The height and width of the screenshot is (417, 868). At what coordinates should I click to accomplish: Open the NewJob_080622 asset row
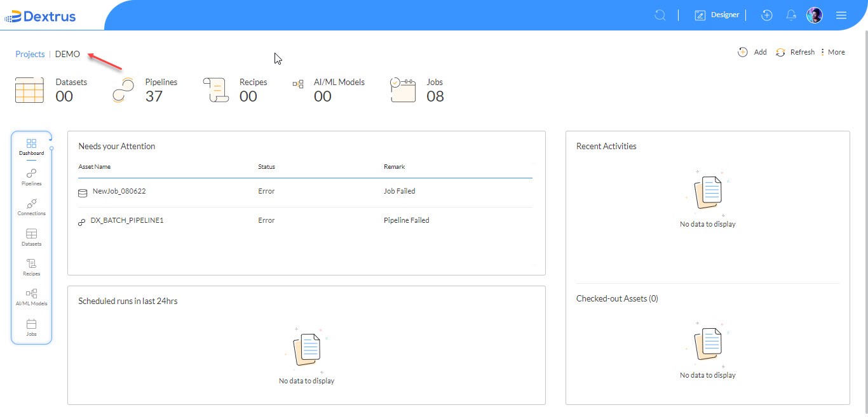(x=305, y=192)
